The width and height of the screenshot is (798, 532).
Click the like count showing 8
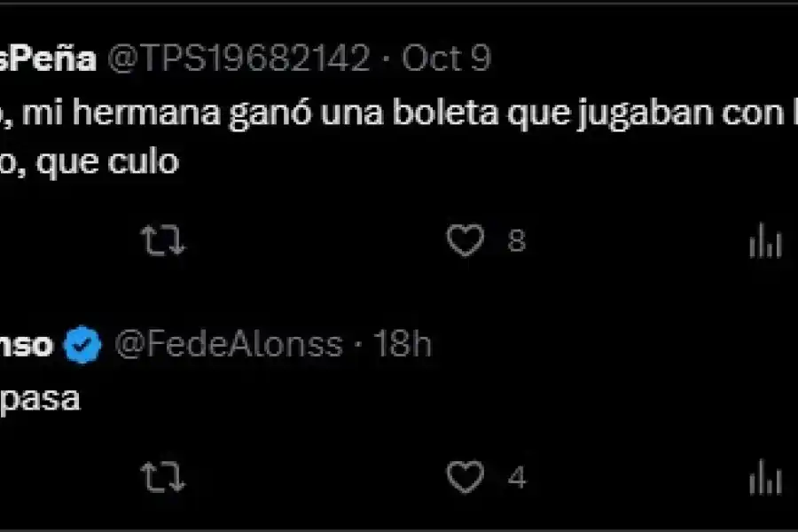[517, 240]
